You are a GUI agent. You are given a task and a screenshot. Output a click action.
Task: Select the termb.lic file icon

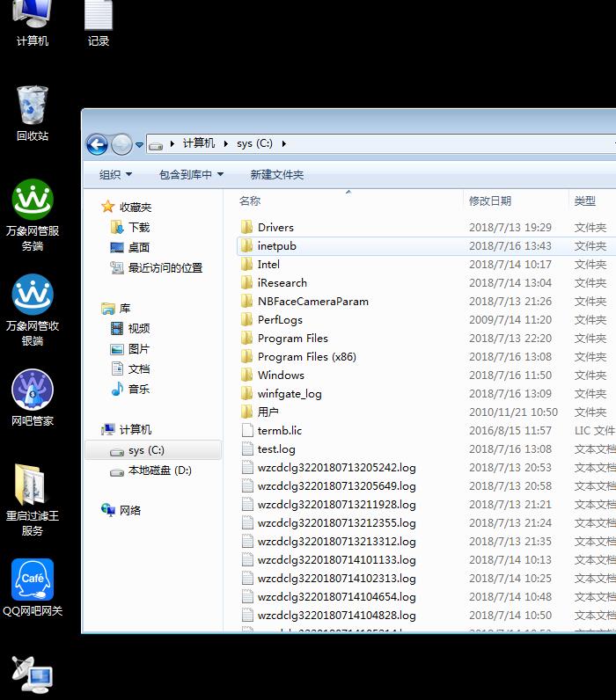pyautogui.click(x=247, y=430)
